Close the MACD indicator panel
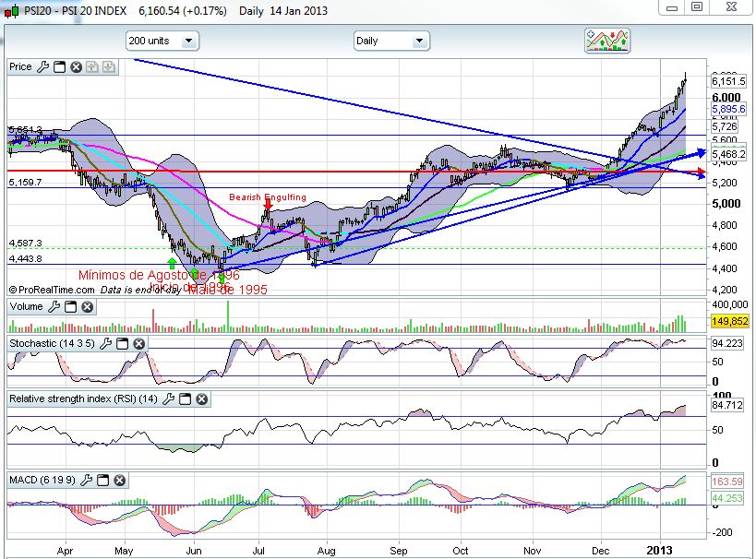 point(120,480)
